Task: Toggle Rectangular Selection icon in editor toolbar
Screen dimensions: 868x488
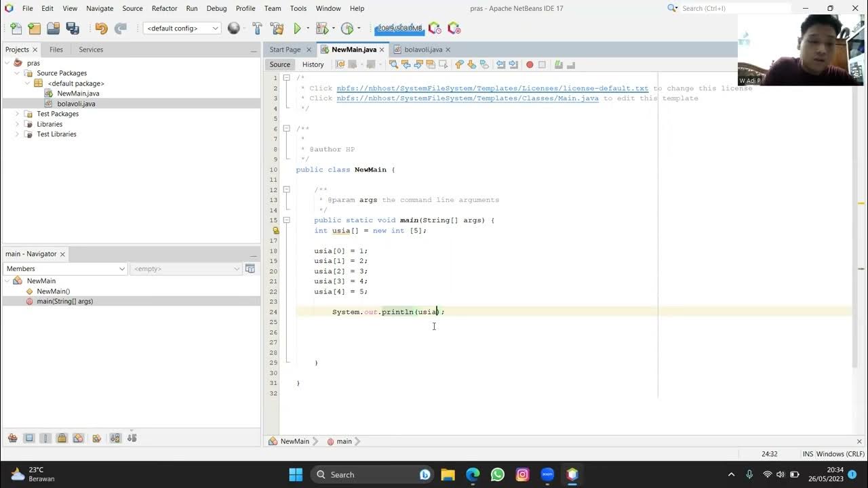Action: click(443, 64)
